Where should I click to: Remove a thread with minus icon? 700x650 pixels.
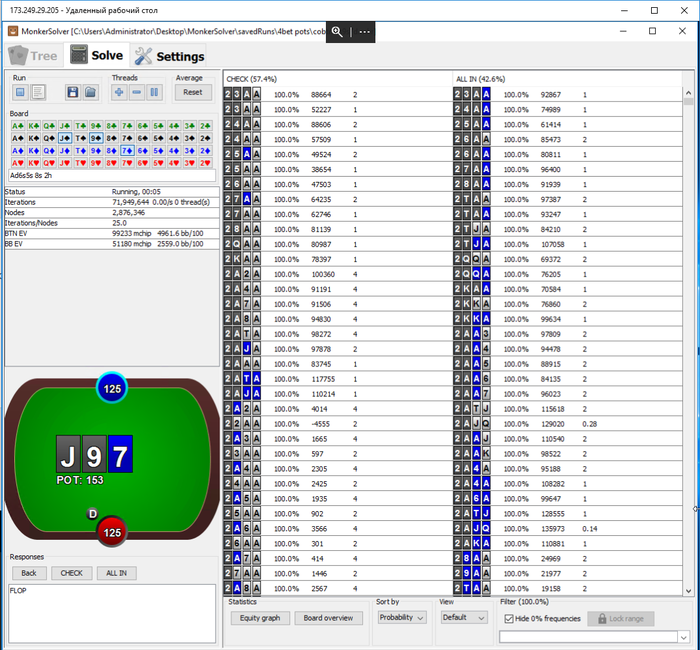137,92
